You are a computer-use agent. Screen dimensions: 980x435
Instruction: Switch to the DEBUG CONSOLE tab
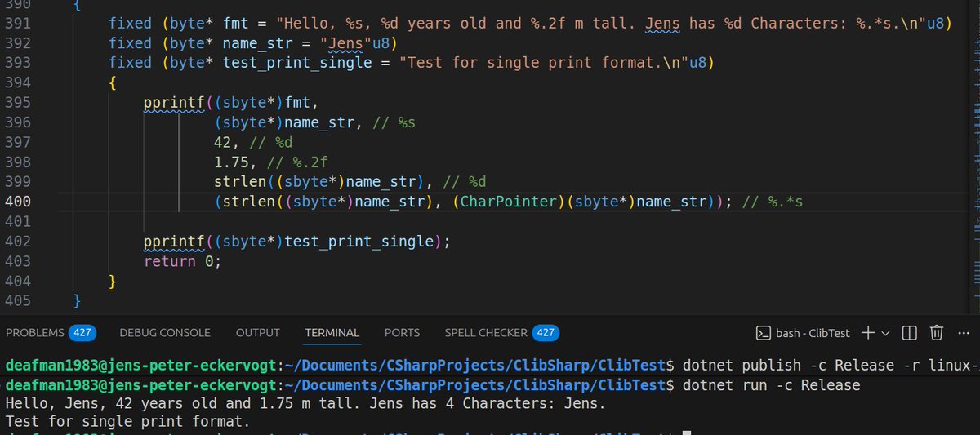point(165,333)
